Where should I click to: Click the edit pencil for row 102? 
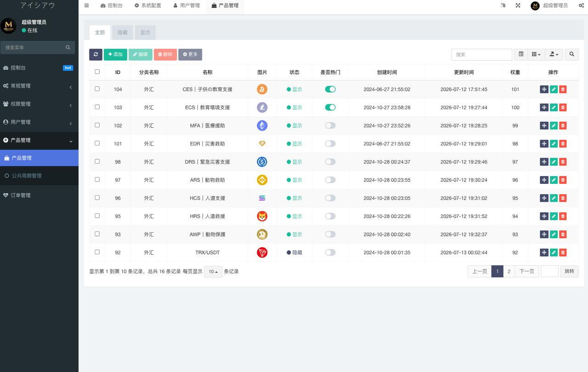pos(554,126)
